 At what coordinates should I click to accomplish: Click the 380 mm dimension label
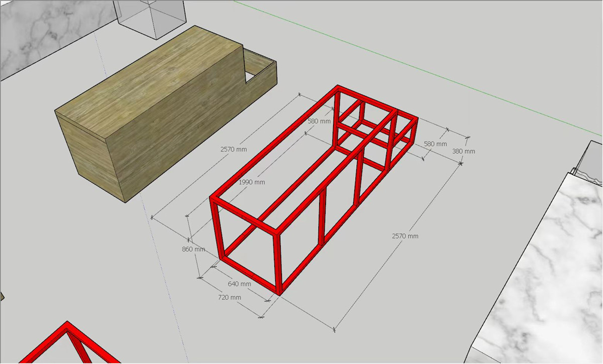[x=463, y=151]
